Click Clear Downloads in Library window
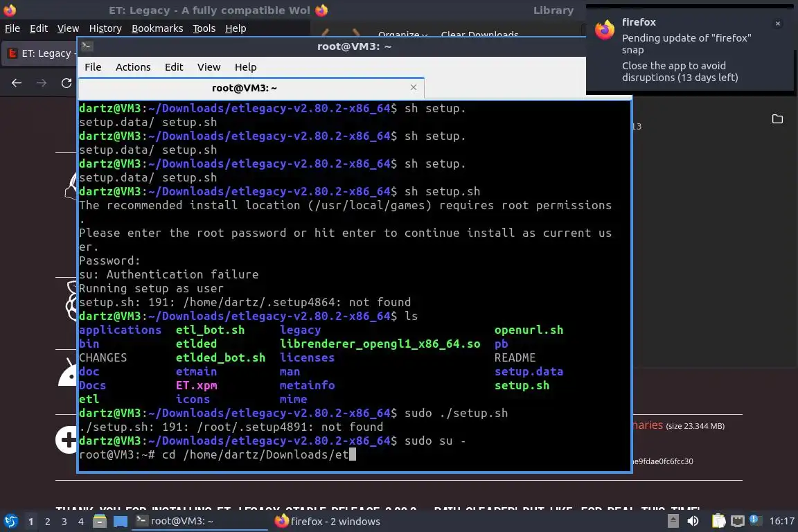This screenshot has height=532, width=798. [479, 35]
